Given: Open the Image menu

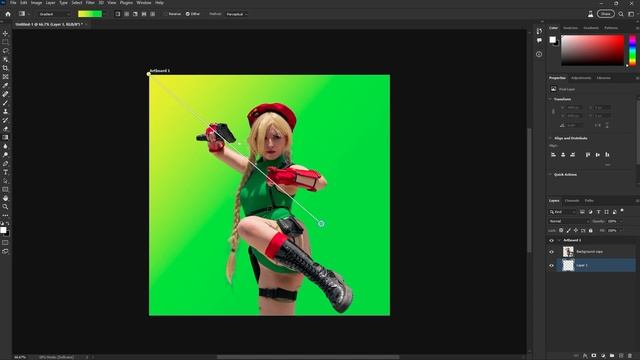Looking at the screenshot, I should pos(36,2).
